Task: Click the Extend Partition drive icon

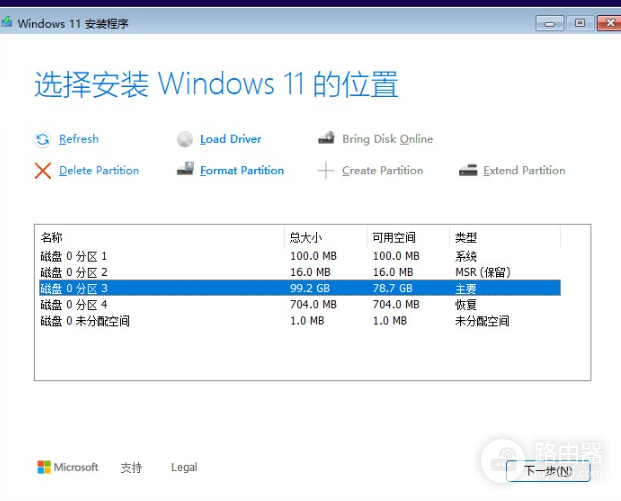Action: tap(468, 170)
